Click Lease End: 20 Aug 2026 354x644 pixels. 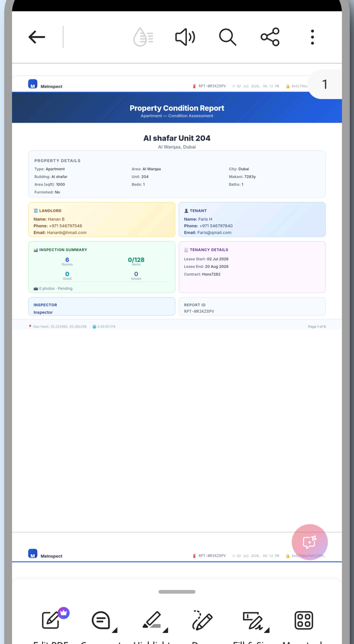pos(206,266)
